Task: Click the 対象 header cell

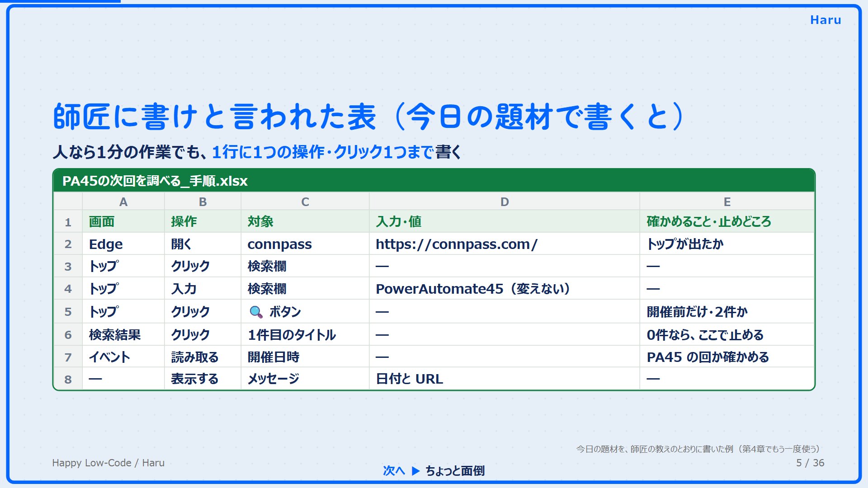Action: (305, 221)
